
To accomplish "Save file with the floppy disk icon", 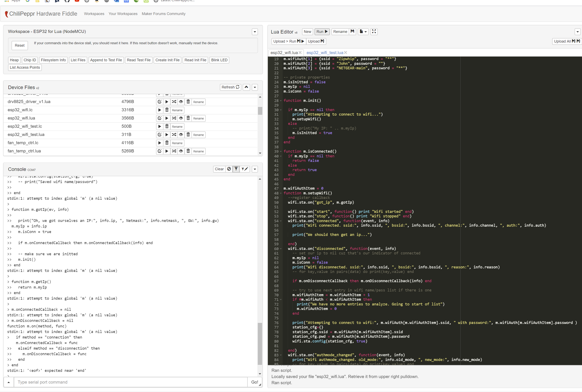I will pyautogui.click(x=352, y=31).
